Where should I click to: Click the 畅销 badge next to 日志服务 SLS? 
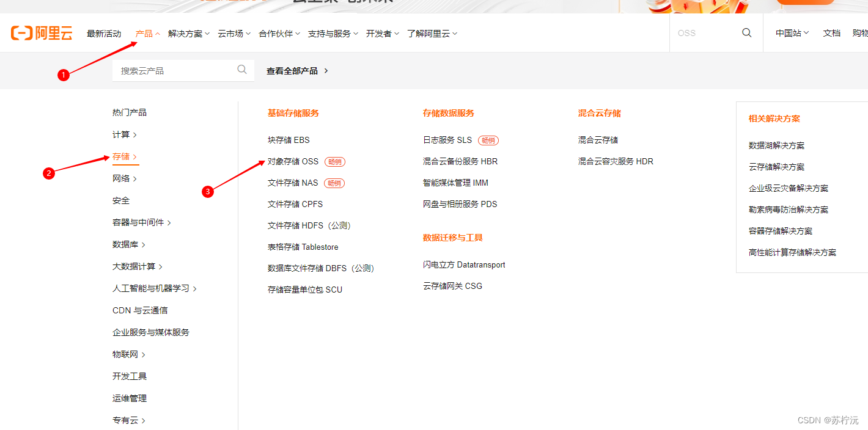488,140
